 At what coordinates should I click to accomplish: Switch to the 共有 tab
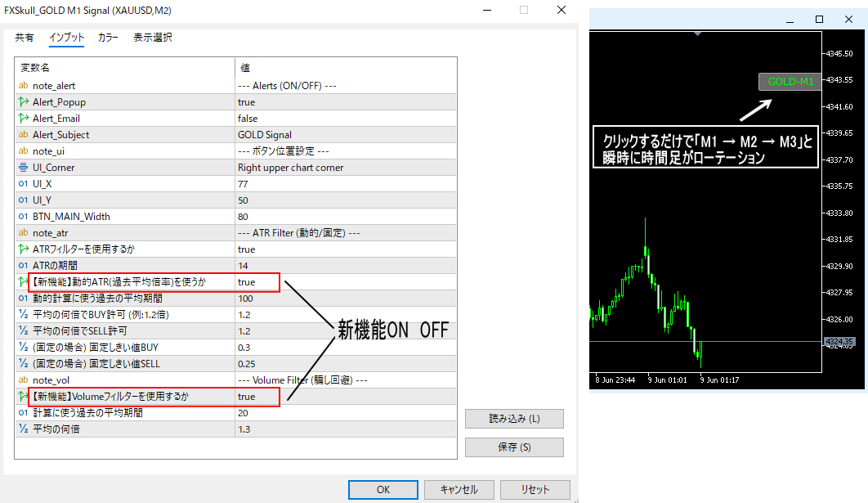(25, 37)
